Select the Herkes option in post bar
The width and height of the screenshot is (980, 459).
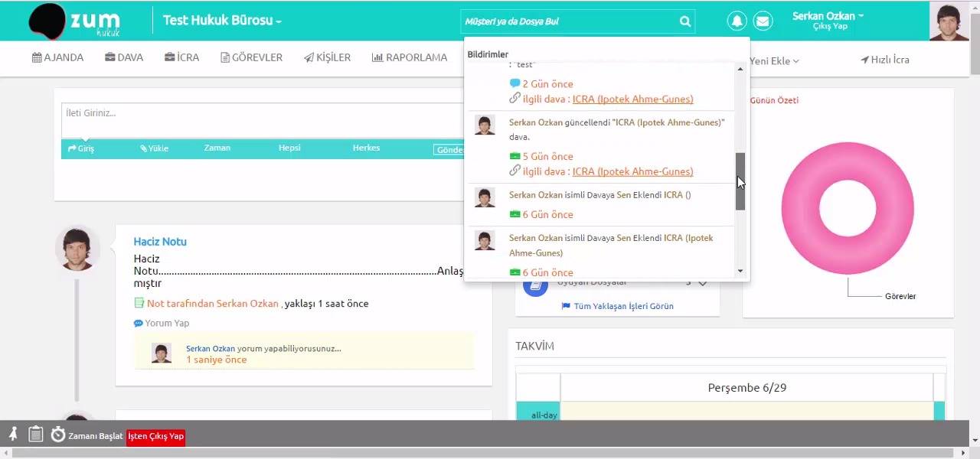click(x=366, y=148)
